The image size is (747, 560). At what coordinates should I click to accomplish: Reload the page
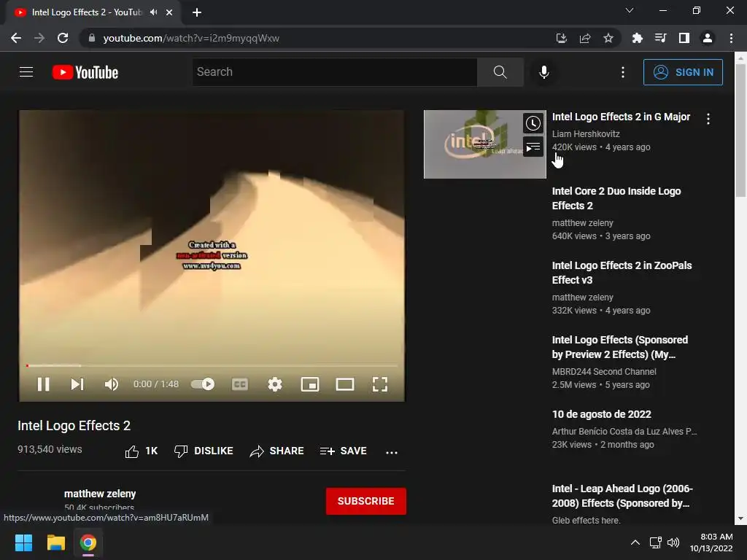[63, 38]
